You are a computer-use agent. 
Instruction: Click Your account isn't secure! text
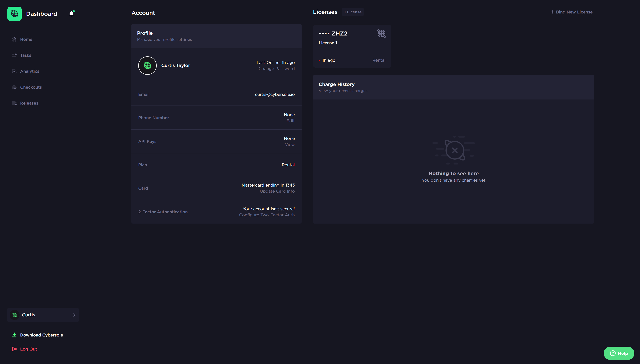click(x=269, y=209)
